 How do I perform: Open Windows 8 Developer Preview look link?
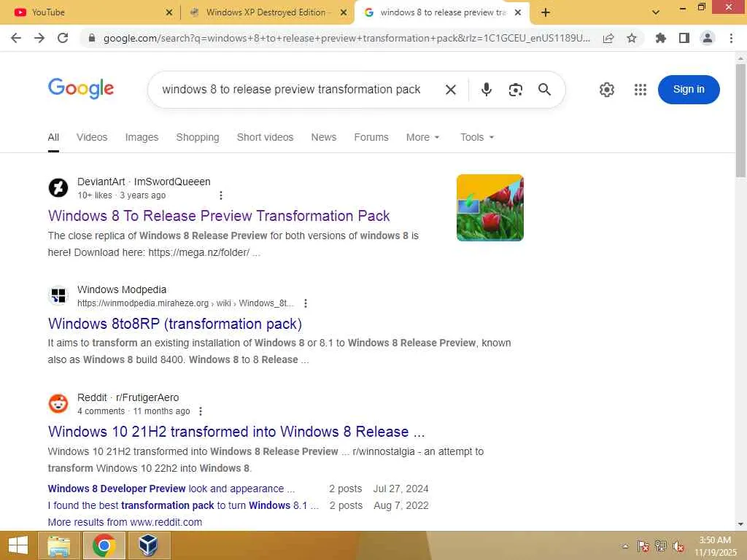(171, 489)
